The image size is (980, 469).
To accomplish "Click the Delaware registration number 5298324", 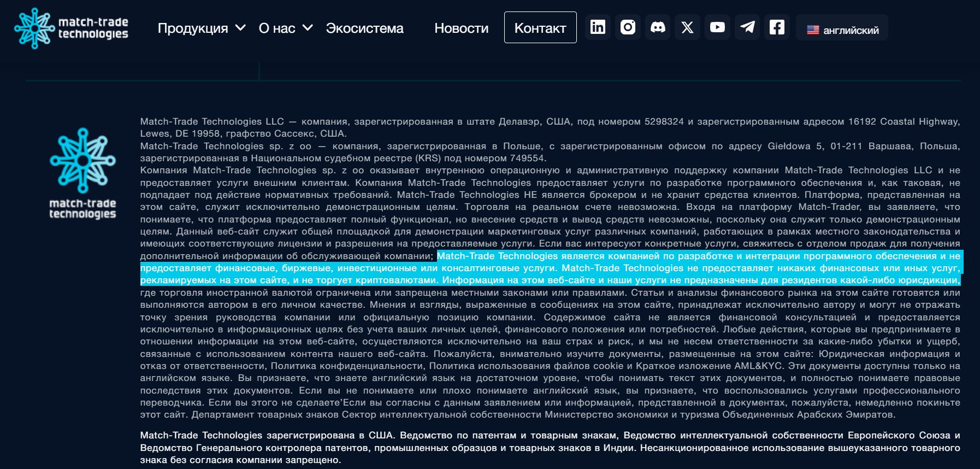I will click(664, 121).
